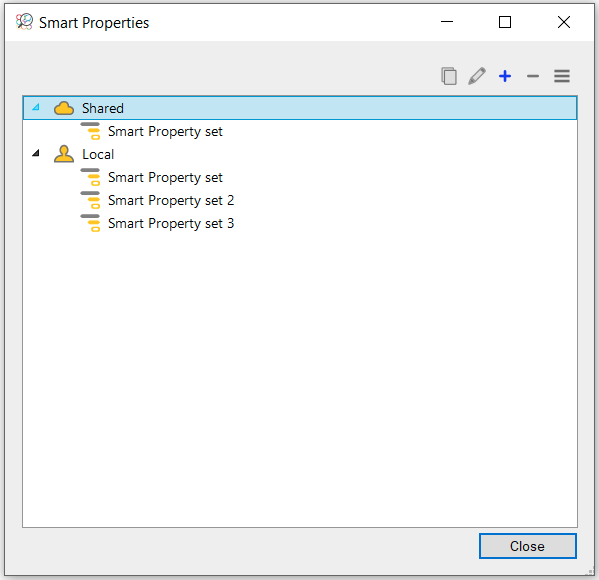Open the hamburger options menu icon
Viewport: 599px width, 580px height.
(x=562, y=76)
